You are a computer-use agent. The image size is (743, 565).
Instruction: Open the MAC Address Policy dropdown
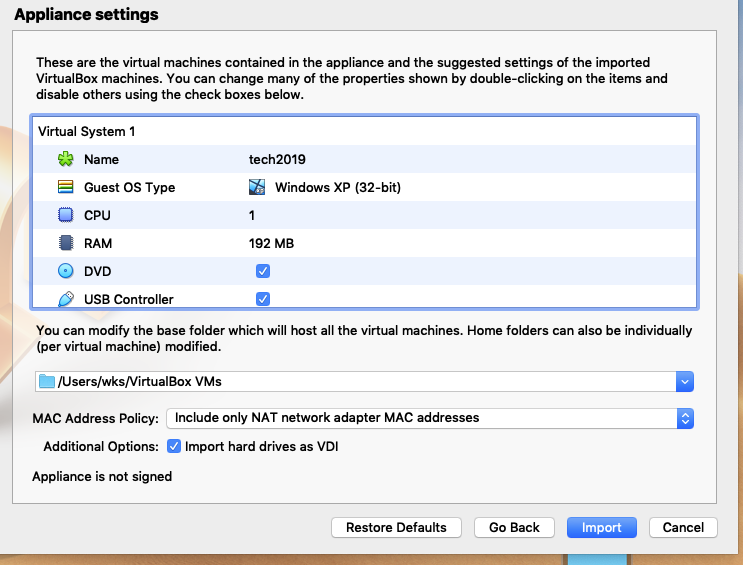click(430, 418)
